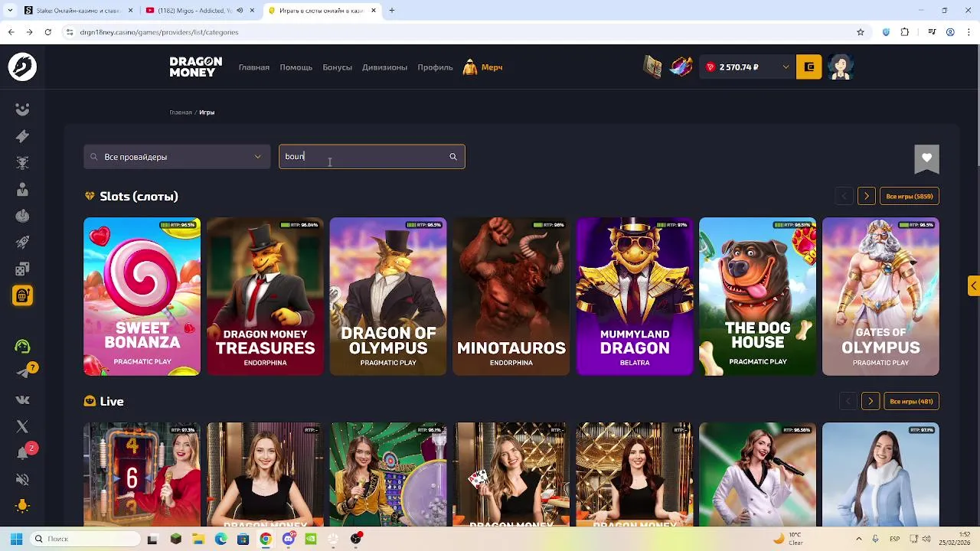Open Дивизионы in the top navigation

[x=384, y=67]
